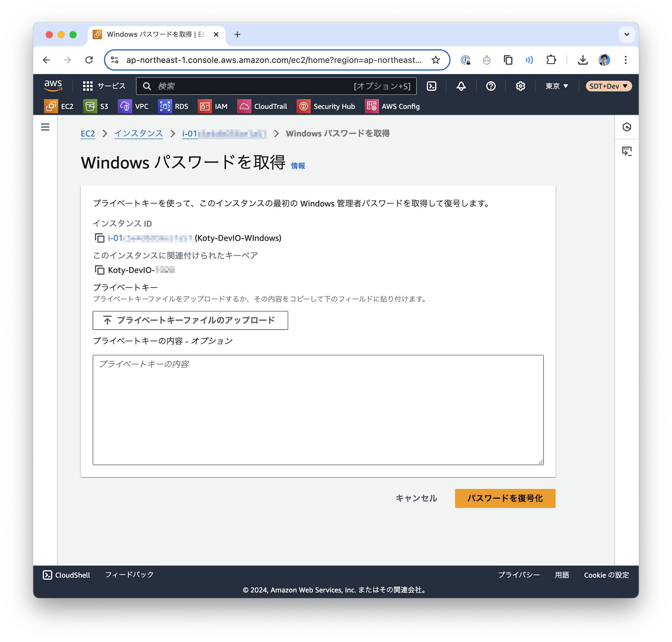Open the browser extensions puzzle icon
Viewport: 672px width, 642px height.
tap(551, 60)
